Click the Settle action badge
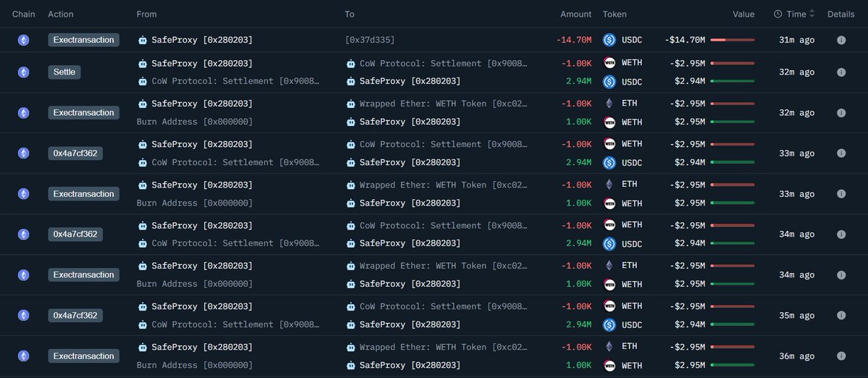868x378 pixels. click(64, 72)
